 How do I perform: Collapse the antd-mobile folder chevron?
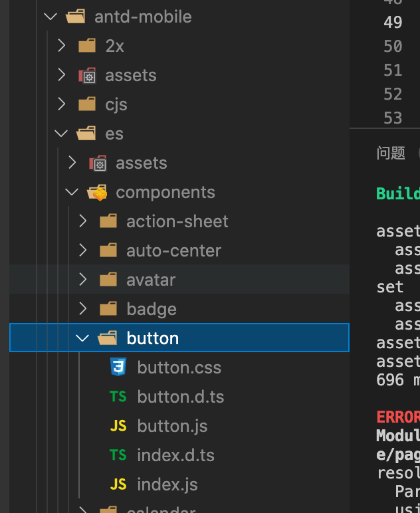(51, 17)
